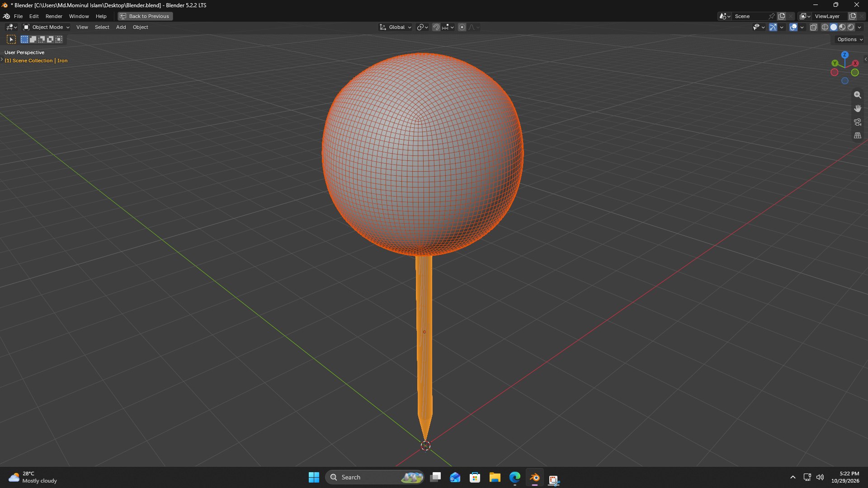Toggle viewport overlays display
868x488 pixels.
click(x=793, y=27)
